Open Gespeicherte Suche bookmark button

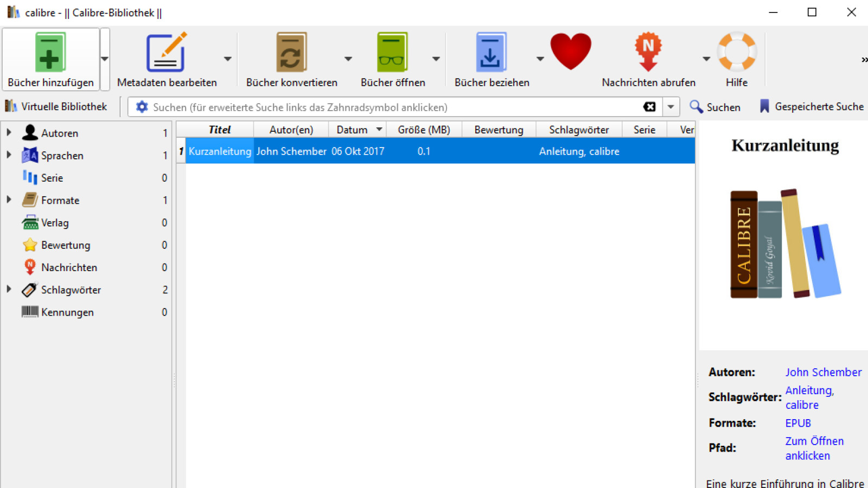(x=811, y=107)
